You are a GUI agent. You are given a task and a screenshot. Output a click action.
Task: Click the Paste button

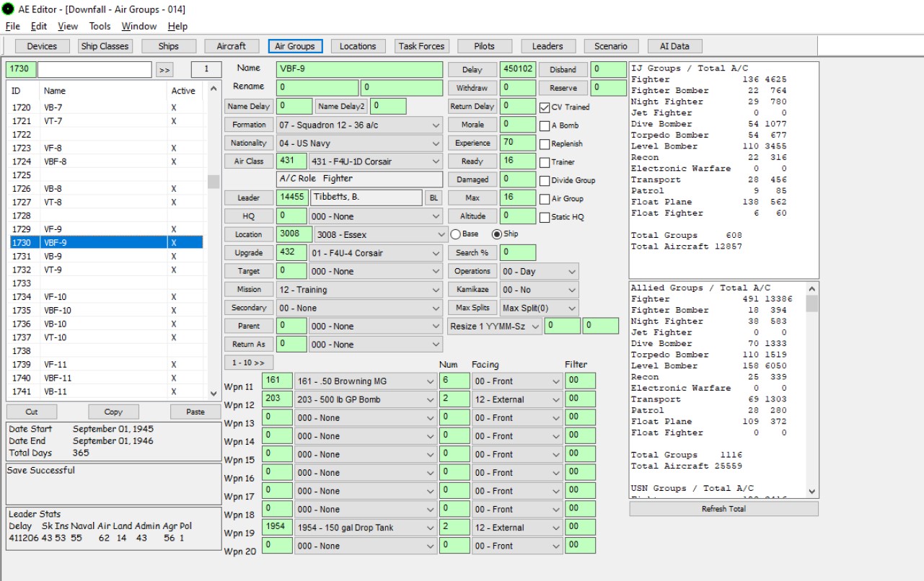click(195, 412)
